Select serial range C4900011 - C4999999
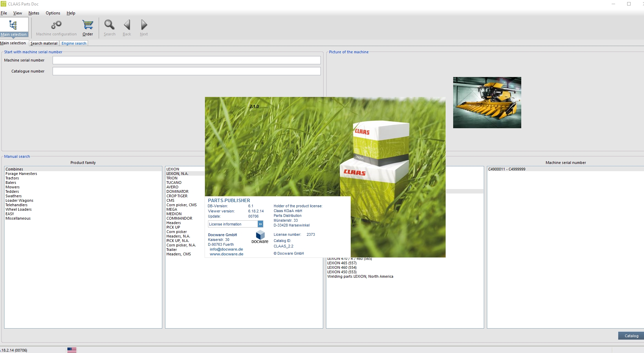 point(566,169)
